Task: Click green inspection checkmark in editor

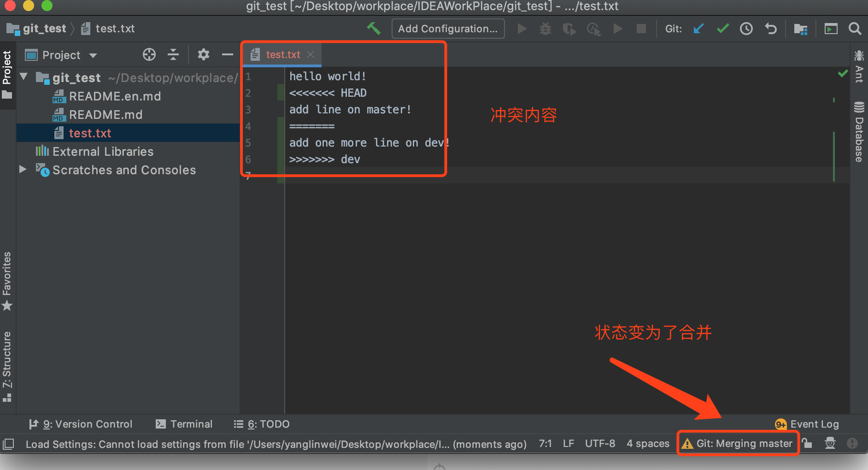Action: click(843, 73)
